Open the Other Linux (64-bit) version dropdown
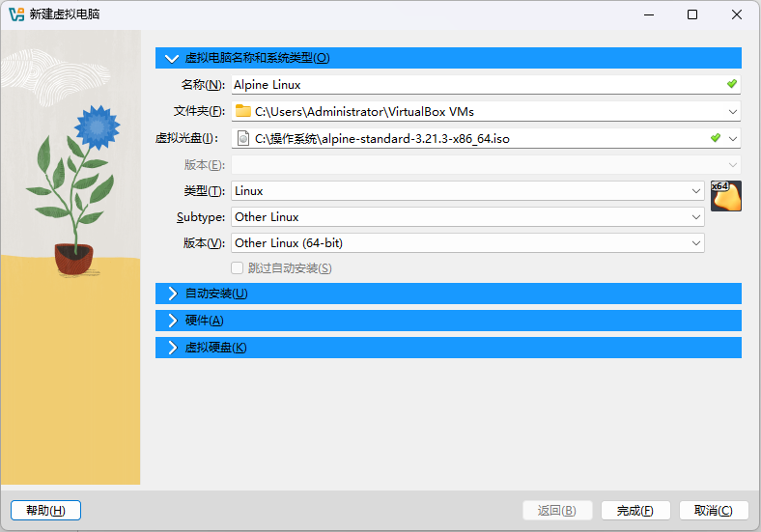 (x=467, y=242)
